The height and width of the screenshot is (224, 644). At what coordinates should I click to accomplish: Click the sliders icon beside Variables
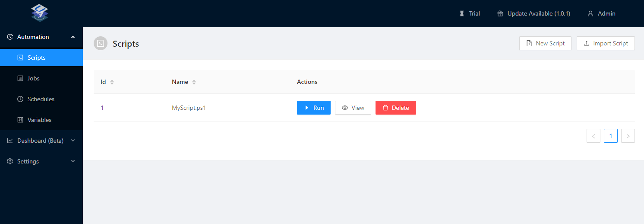tap(20, 120)
